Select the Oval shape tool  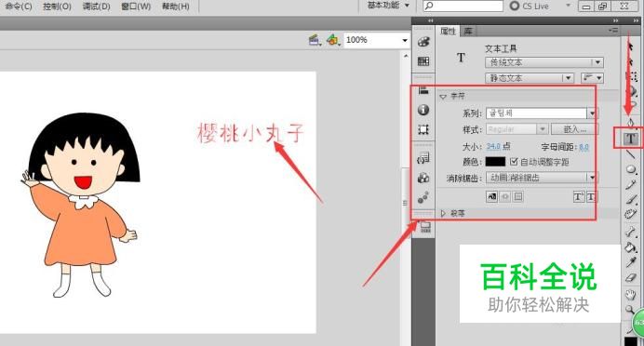pyautogui.click(x=631, y=169)
